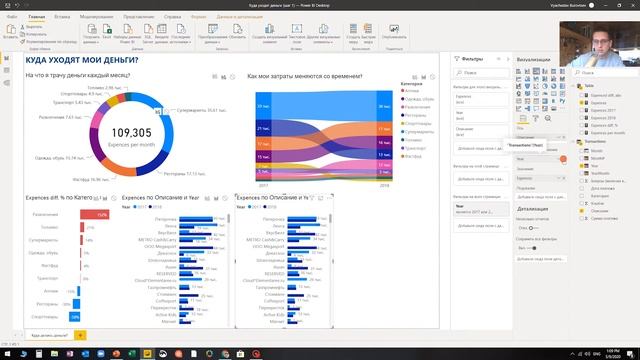This screenshot has width=640, height=360.
Task: Click Введите данные table icon
Action: click(162, 29)
